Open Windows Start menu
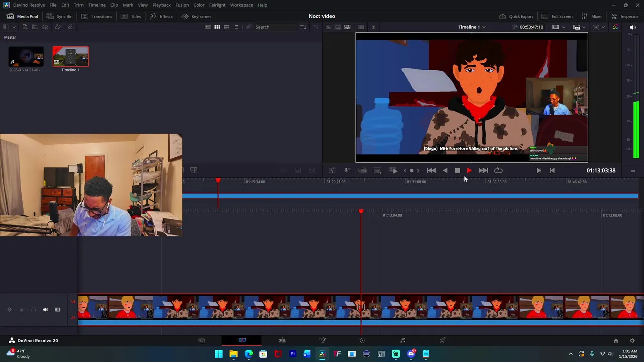This screenshot has height=362, width=644. tap(219, 354)
